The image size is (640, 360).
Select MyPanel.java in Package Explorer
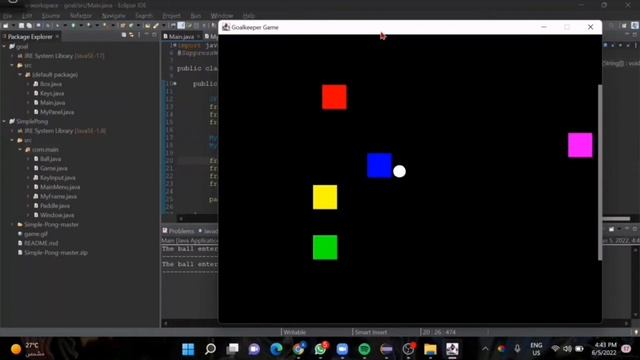[57, 112]
